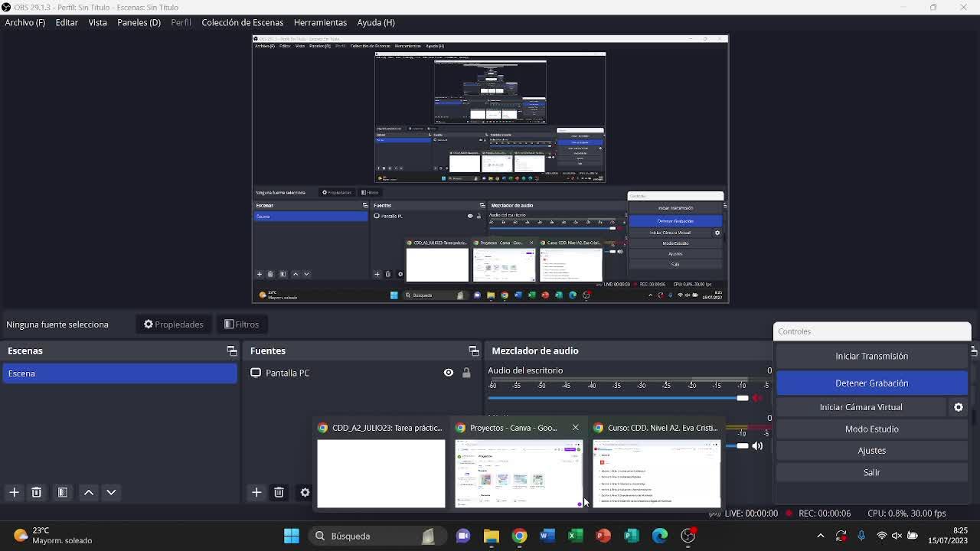Click Salir to exit OBS

pos(871,472)
